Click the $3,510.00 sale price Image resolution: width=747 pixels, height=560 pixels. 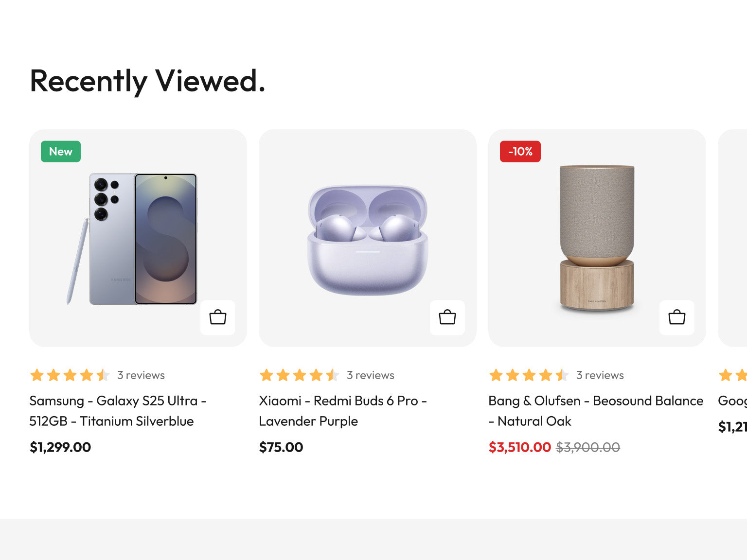pyautogui.click(x=519, y=447)
